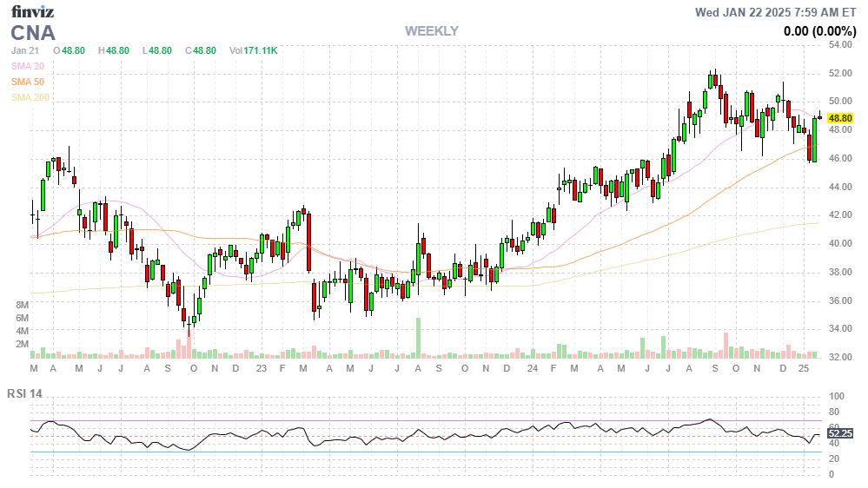Image resolution: width=868 pixels, height=488 pixels.
Task: Click the tallest green volume bar
Action: 418,337
